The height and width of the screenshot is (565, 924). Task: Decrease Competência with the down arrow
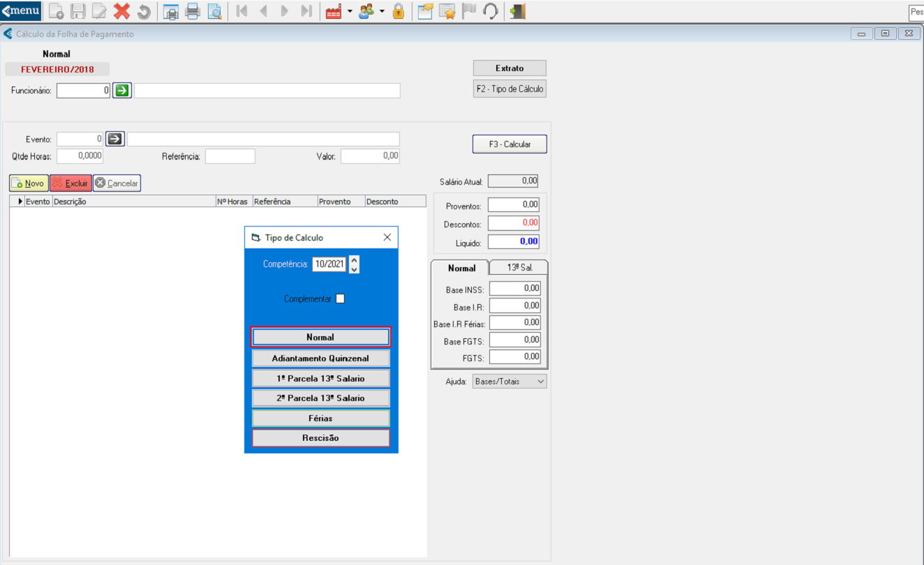pos(354,269)
